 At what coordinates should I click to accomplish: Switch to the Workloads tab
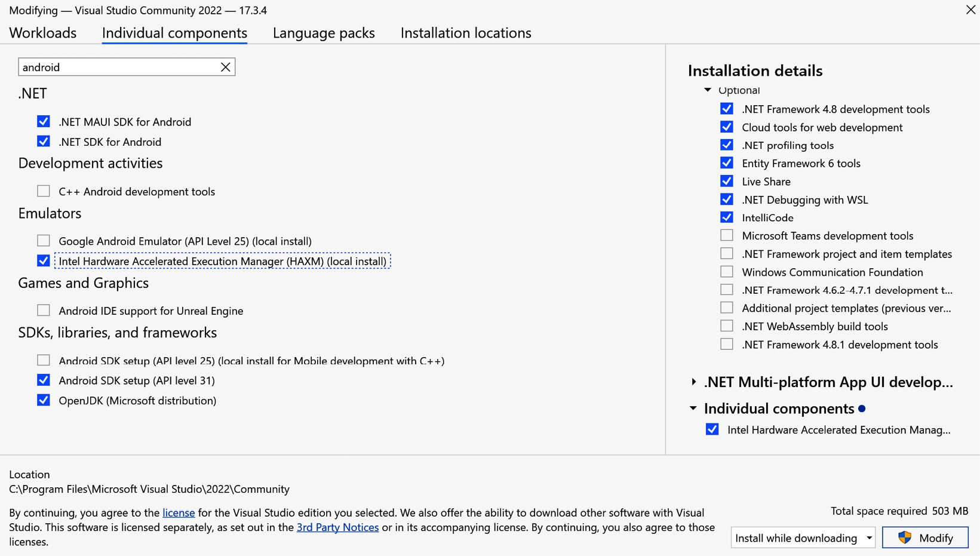pos(43,33)
